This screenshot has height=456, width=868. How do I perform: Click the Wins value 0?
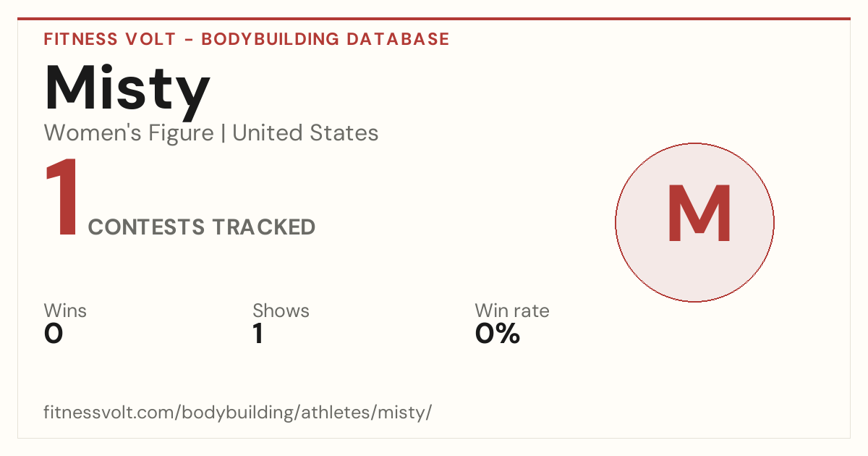coord(54,334)
